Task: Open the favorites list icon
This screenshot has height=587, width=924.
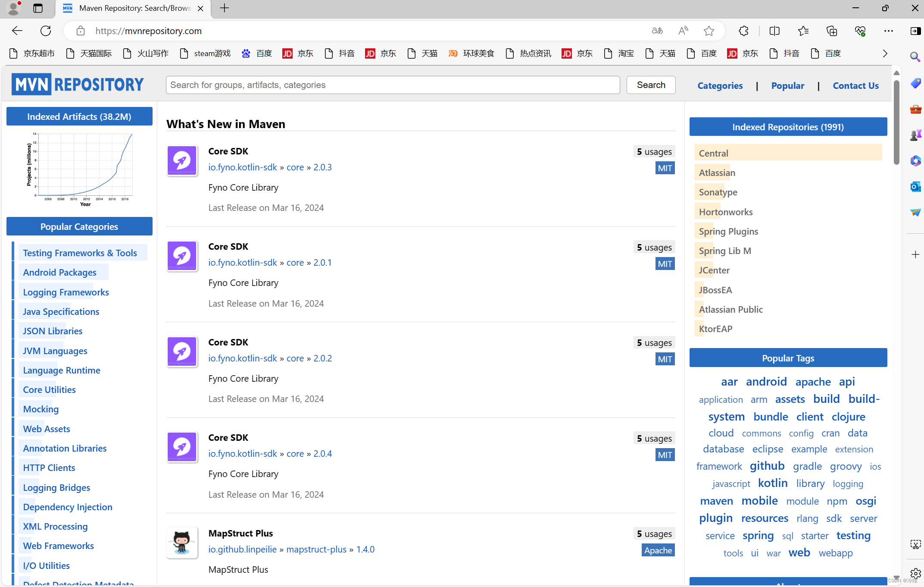Action: 803,31
